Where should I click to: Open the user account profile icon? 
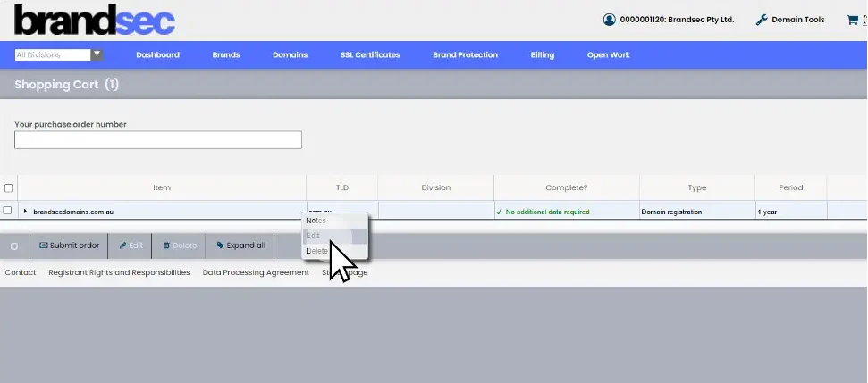[609, 20]
